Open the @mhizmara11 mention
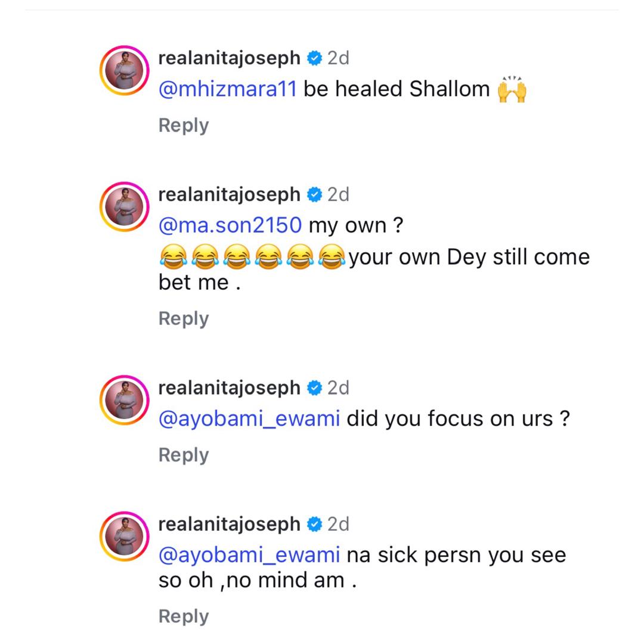The image size is (644, 644). click(x=227, y=89)
